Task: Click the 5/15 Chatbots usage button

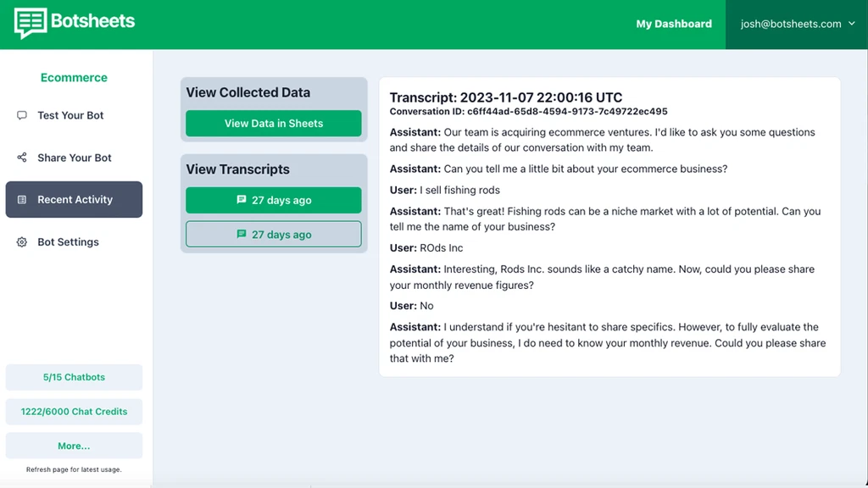Action: pos(74,377)
